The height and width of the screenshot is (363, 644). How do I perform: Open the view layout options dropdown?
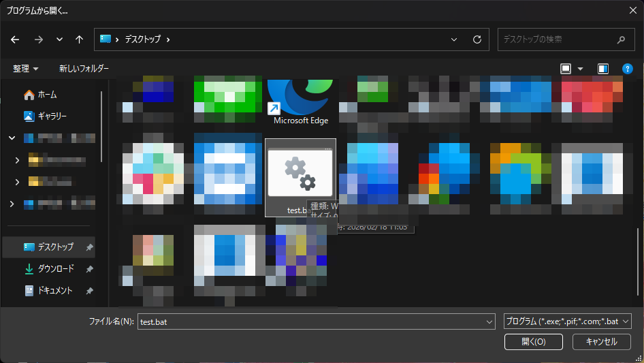[580, 69]
